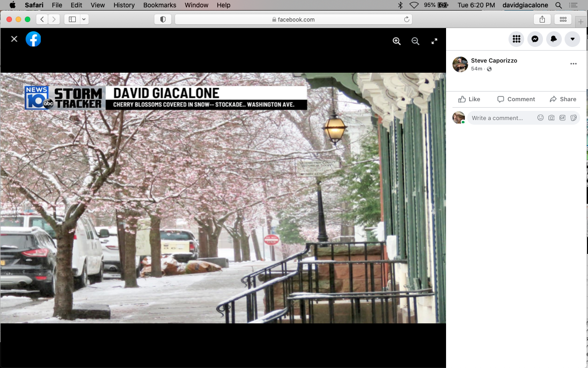Viewport: 588px width, 368px height.
Task: Open Messenger chats
Action: click(535, 39)
